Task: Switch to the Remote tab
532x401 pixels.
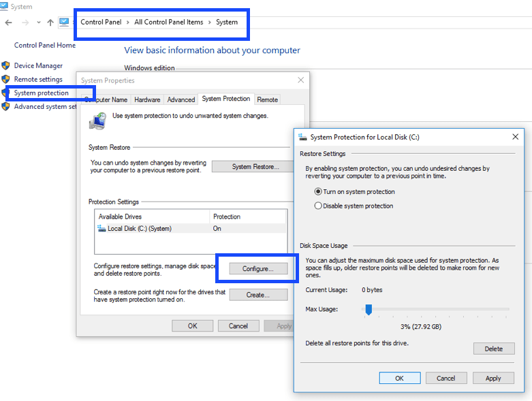Action: coord(267,99)
